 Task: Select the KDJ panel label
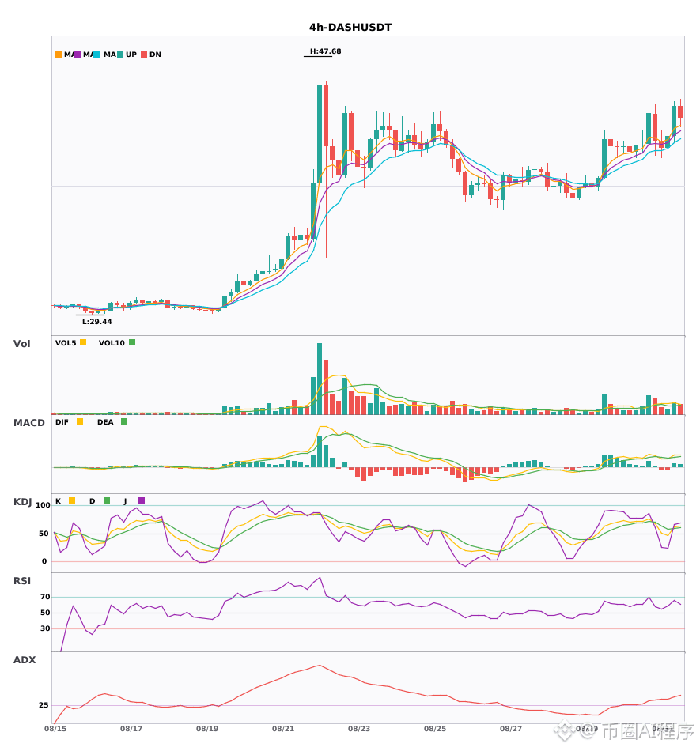22,502
